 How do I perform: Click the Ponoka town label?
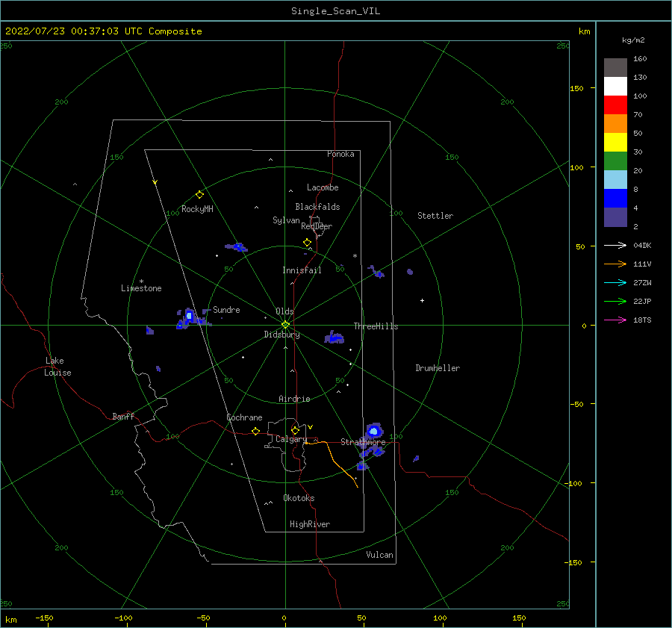(x=340, y=154)
